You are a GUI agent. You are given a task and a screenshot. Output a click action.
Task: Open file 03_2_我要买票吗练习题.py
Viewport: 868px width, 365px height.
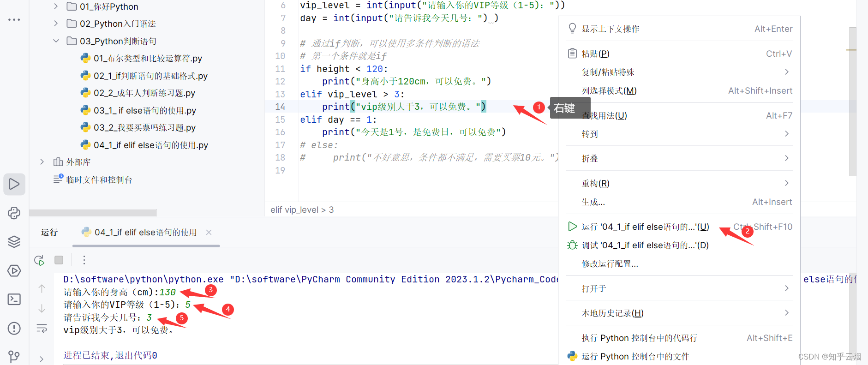click(144, 127)
